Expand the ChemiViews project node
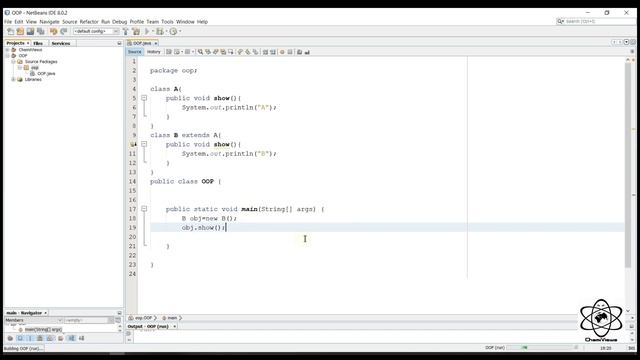The image size is (640, 360). coord(7,50)
